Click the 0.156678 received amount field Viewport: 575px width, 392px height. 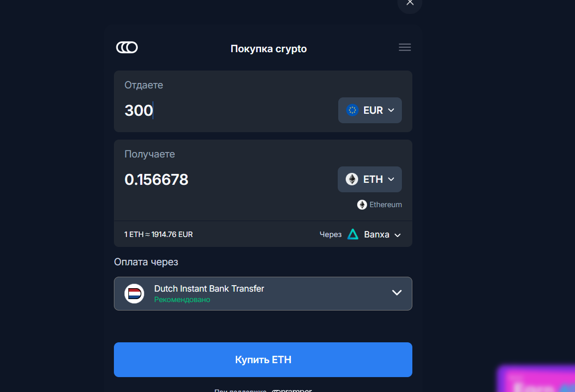(x=156, y=179)
